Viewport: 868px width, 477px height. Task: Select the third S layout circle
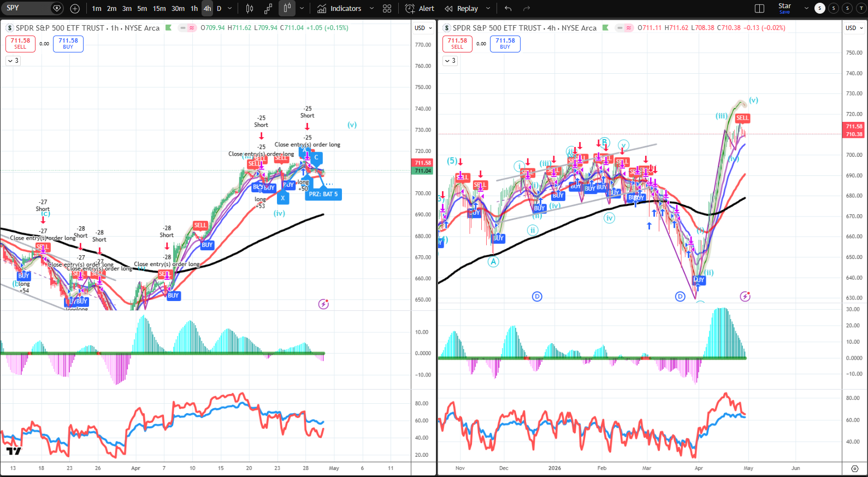pos(847,8)
